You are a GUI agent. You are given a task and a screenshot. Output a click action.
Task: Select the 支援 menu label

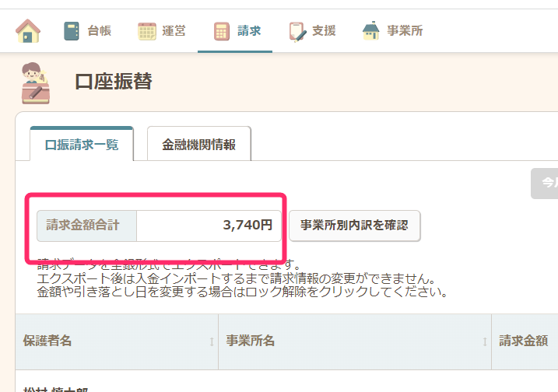pos(324,31)
